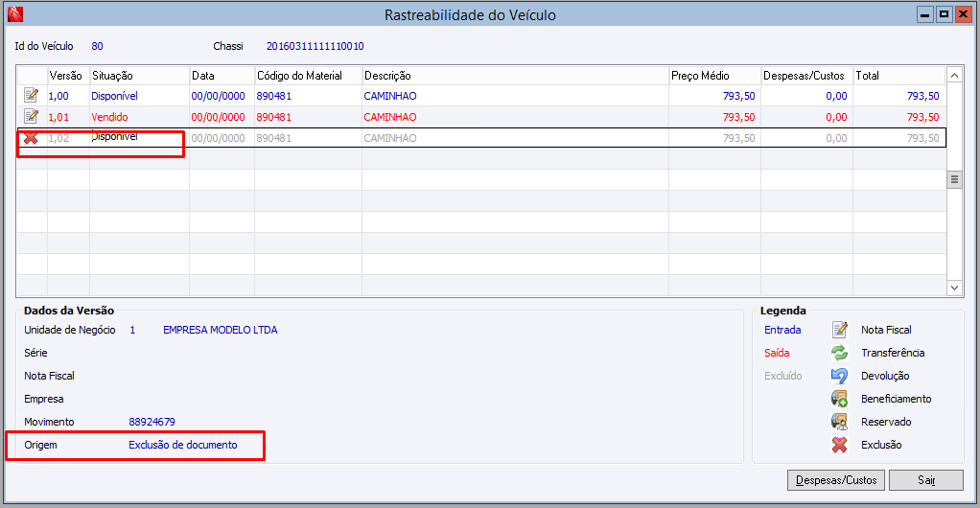Click the Movimento value 88924679

[x=152, y=422]
